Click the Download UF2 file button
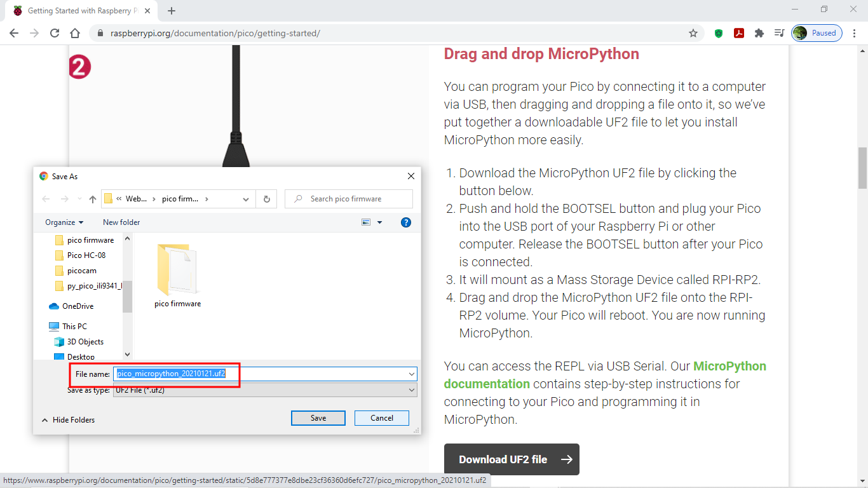The height and width of the screenshot is (488, 868). pos(512,459)
